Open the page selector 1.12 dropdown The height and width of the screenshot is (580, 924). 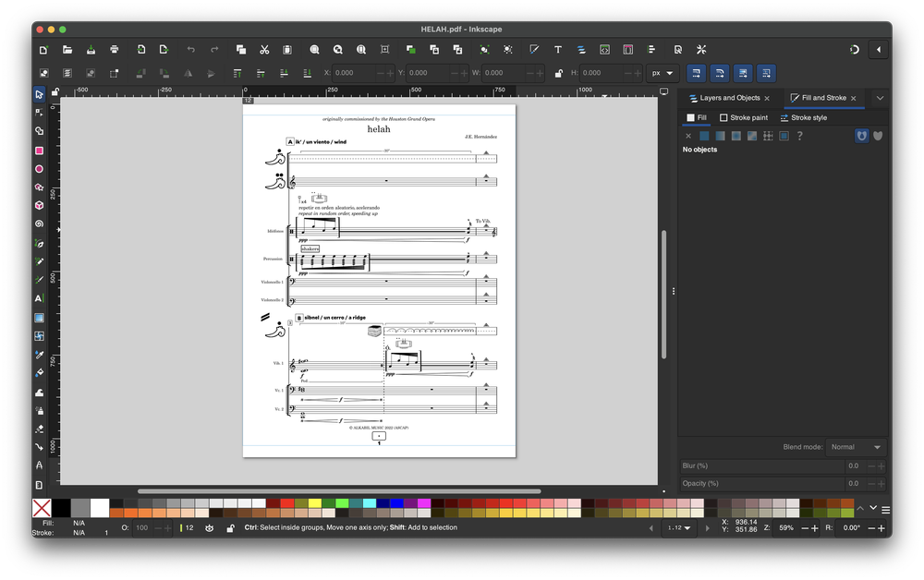click(x=679, y=528)
